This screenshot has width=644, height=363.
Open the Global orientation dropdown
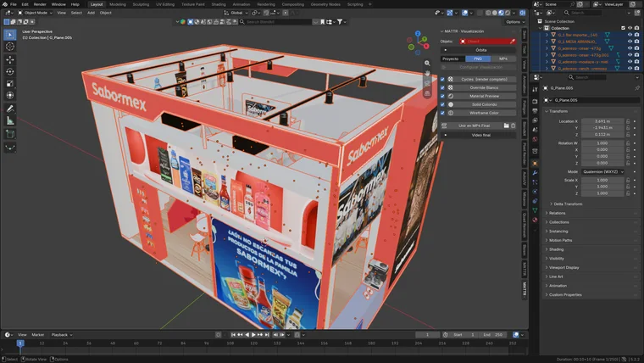tap(236, 13)
